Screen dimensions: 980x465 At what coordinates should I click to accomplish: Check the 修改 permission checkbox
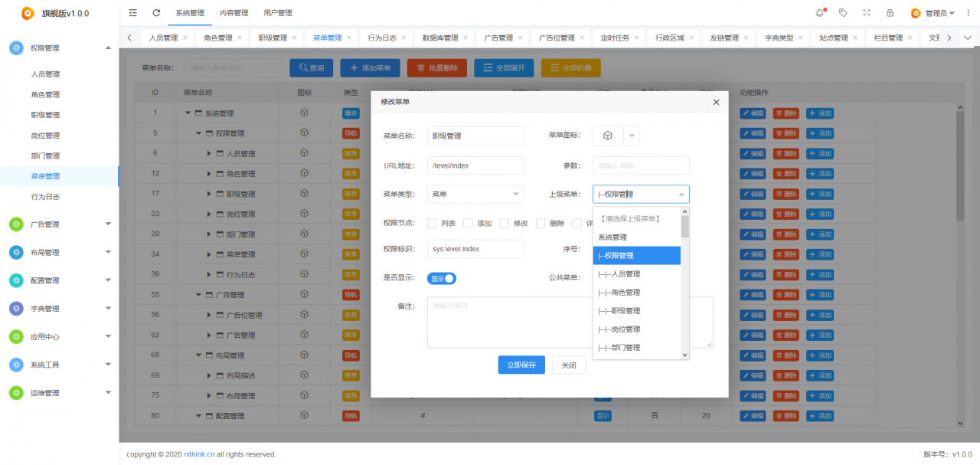pos(505,224)
